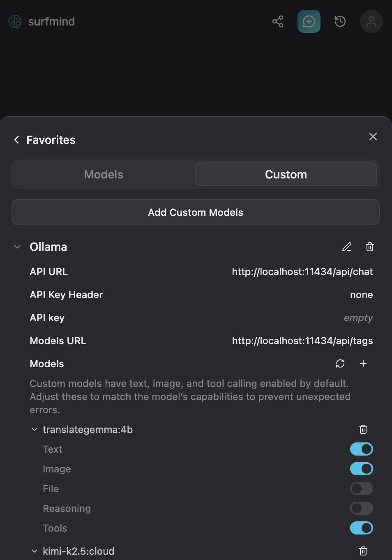The image size is (392, 560).
Task: Collapse the translategemma:4b model details
Action: tap(35, 429)
